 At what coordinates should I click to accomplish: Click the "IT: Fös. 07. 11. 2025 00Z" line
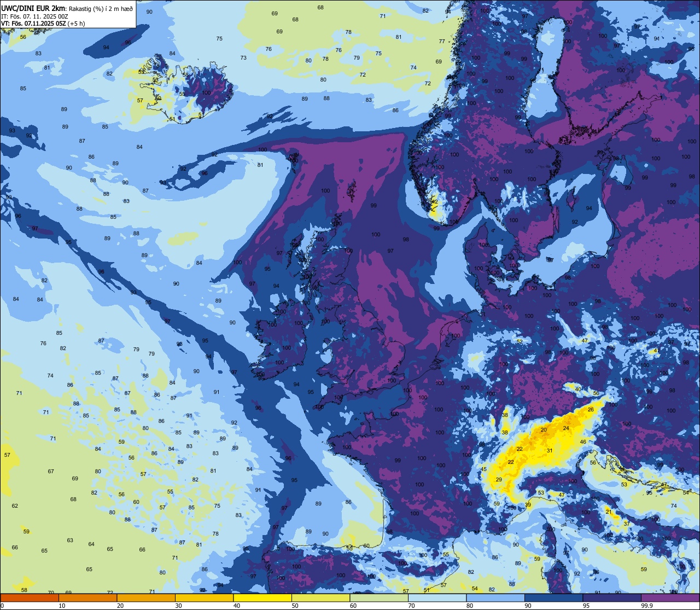(34, 16)
